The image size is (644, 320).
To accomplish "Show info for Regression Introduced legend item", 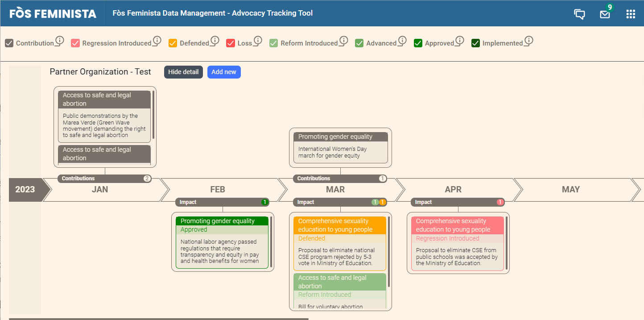I will (157, 41).
